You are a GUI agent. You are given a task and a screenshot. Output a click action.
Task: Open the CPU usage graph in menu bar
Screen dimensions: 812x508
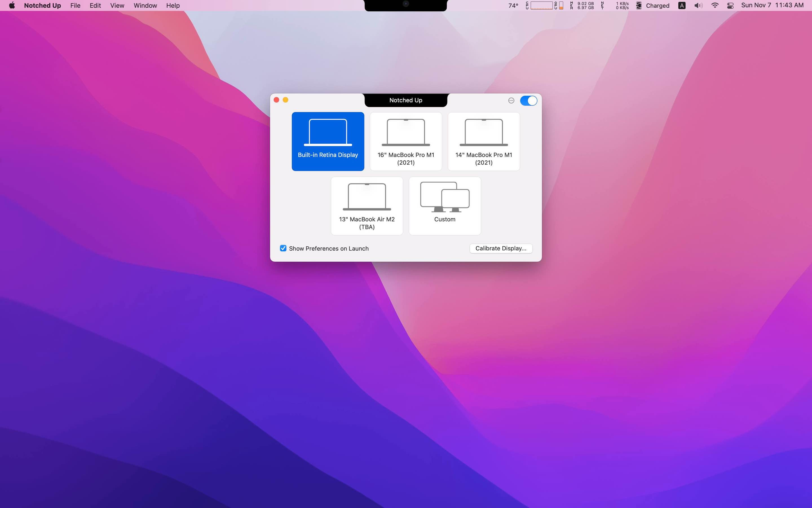tap(539, 5)
